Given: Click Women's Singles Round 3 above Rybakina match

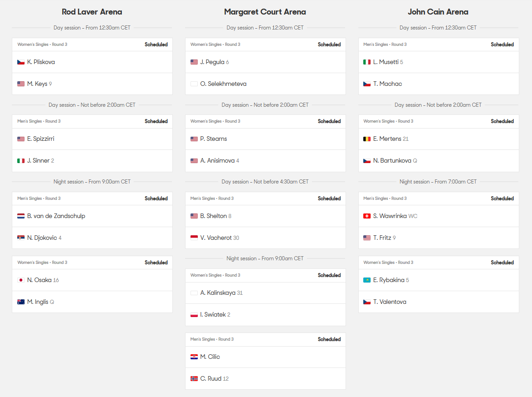Looking at the screenshot, I should 388,263.
